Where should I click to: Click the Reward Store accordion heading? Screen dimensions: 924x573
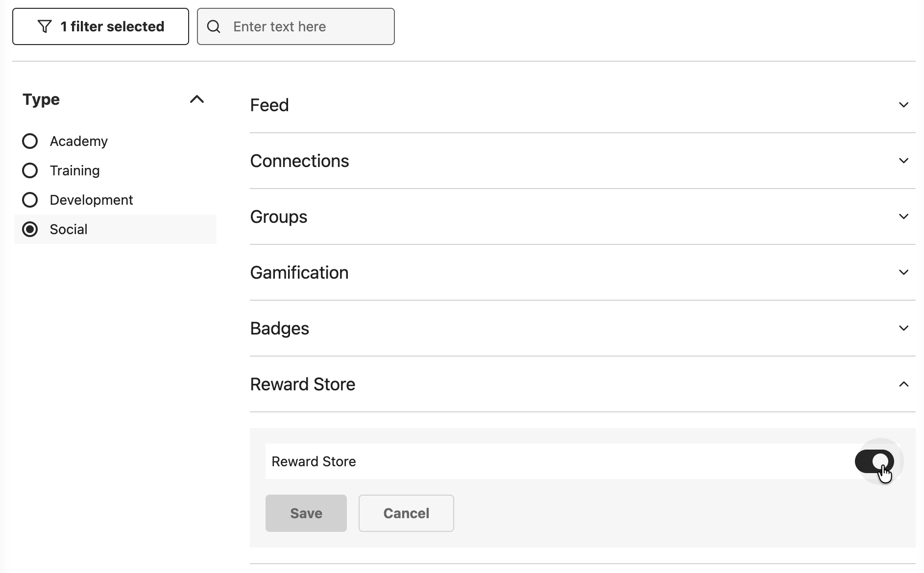tap(303, 384)
